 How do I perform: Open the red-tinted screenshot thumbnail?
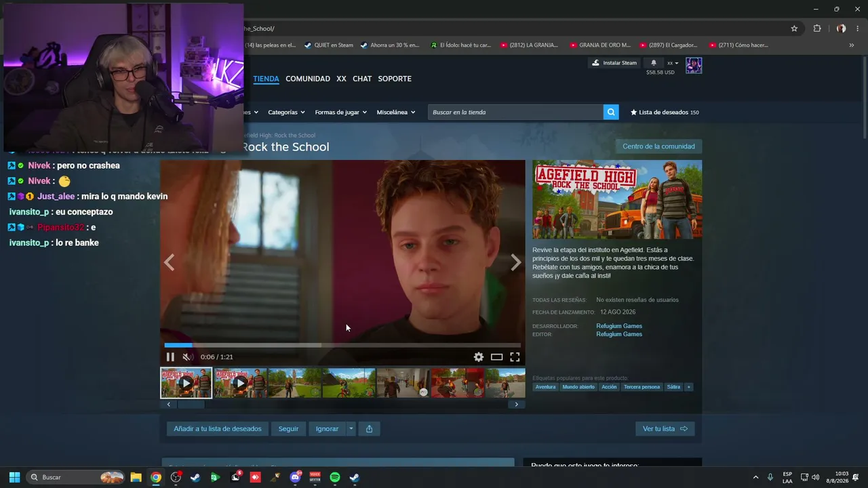point(457,383)
